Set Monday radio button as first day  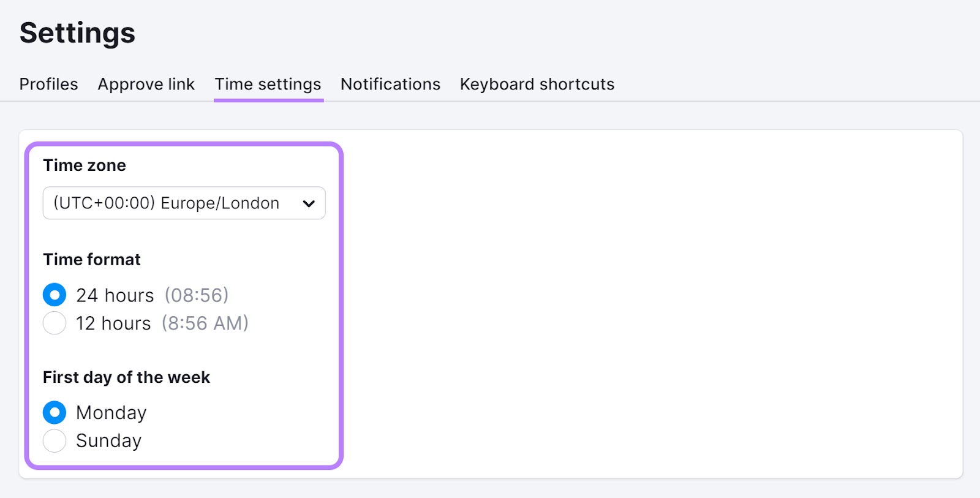pyautogui.click(x=55, y=413)
